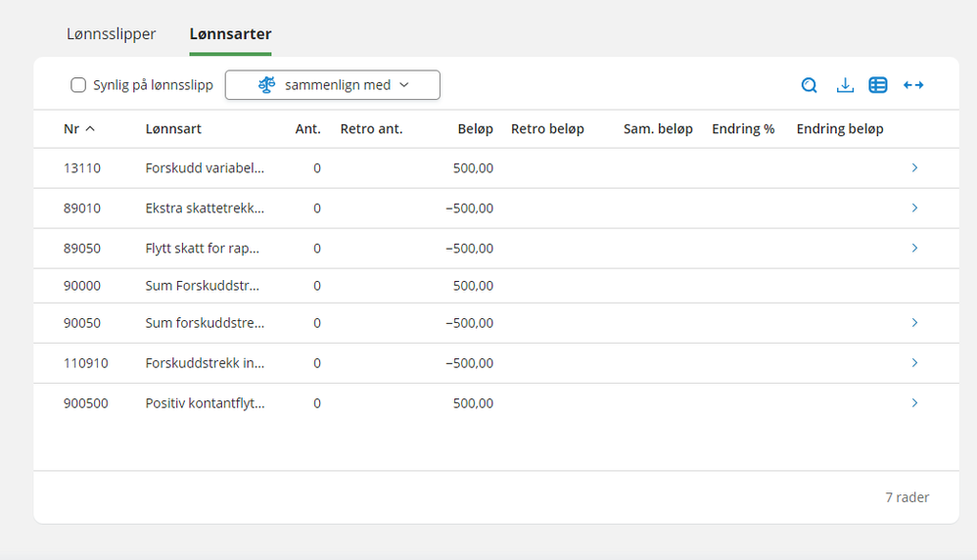Click the 500,00 amount in row 13110
The width and height of the screenshot is (977, 560).
pos(473,168)
